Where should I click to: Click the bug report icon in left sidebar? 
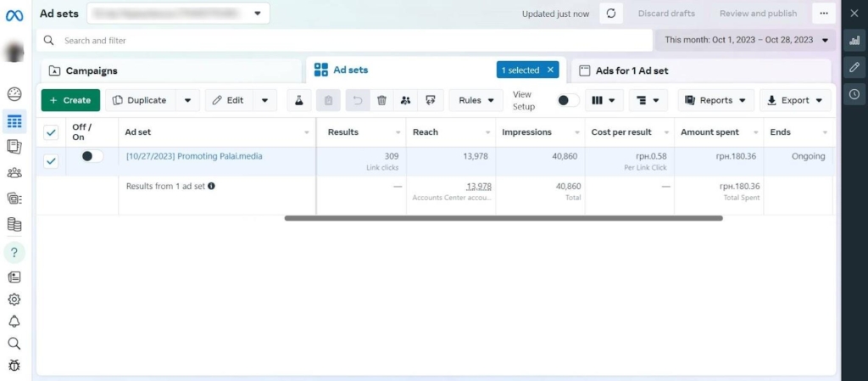(x=14, y=366)
